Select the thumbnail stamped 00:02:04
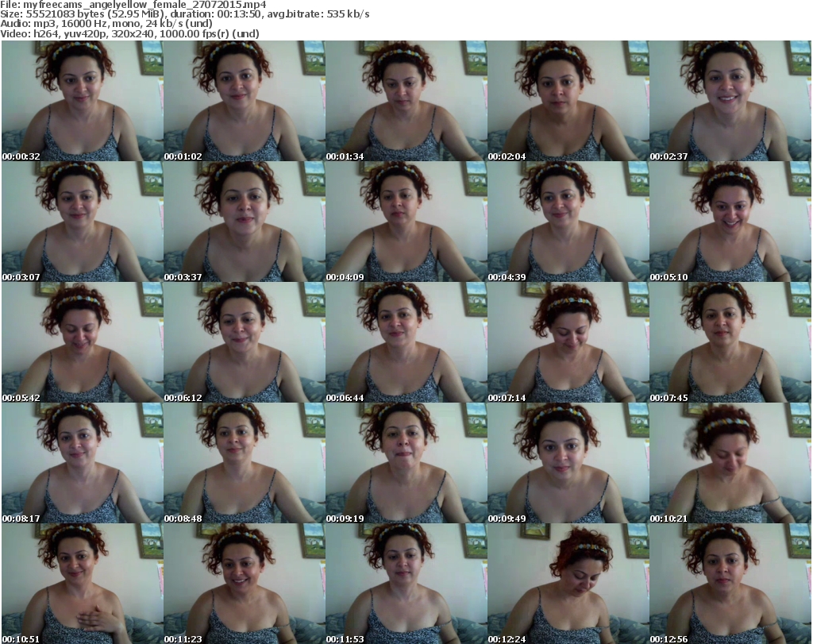The height and width of the screenshot is (644, 813). coord(568,101)
